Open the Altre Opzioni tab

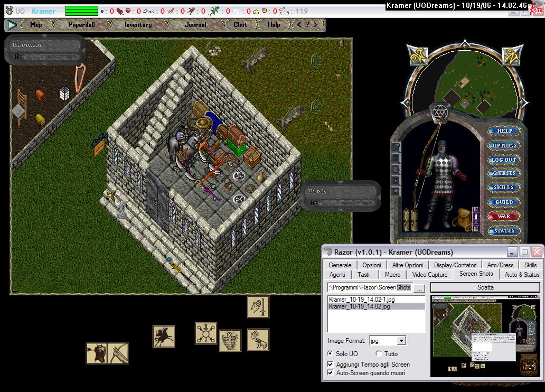pyautogui.click(x=407, y=265)
